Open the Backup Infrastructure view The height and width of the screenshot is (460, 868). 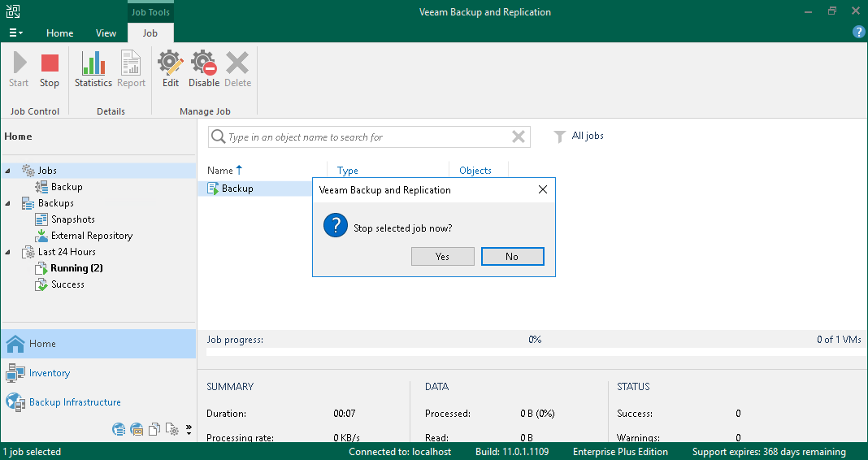point(98,402)
